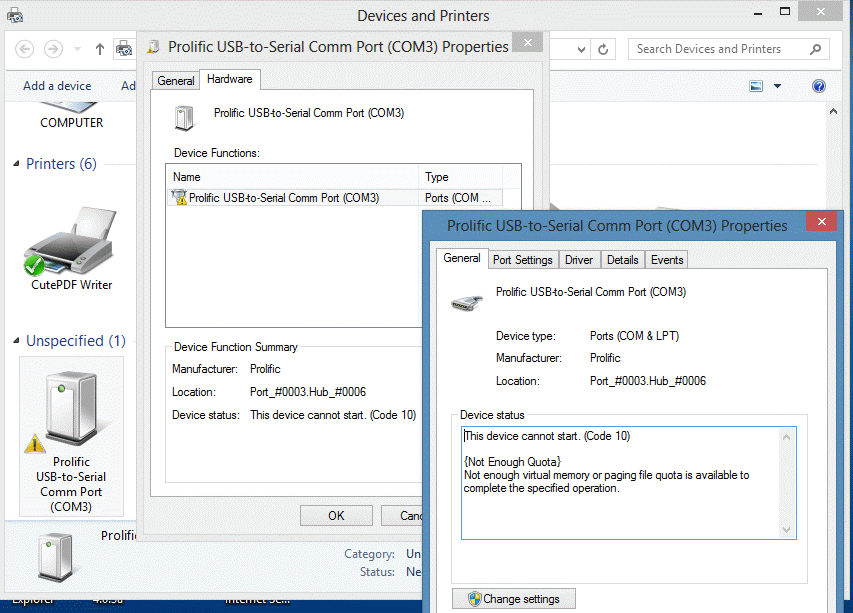This screenshot has height=613, width=853.
Task: Open the Details tab
Action: click(623, 260)
